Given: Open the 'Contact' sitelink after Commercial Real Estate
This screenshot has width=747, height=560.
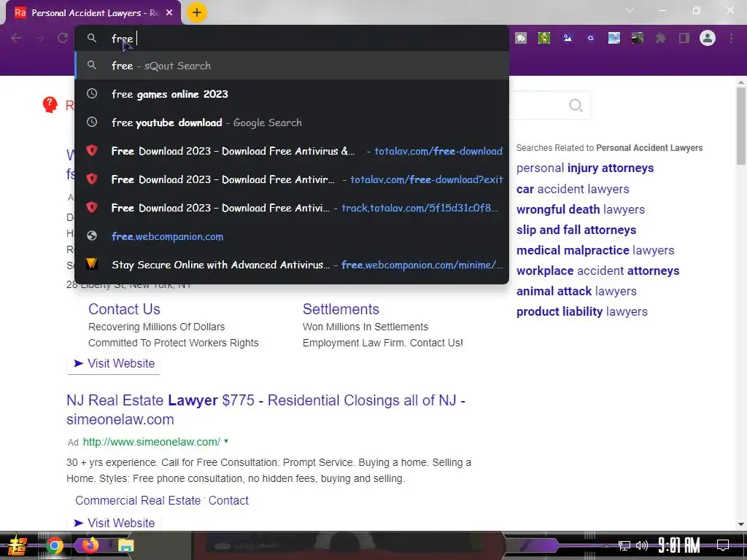Looking at the screenshot, I should pyautogui.click(x=228, y=500).
